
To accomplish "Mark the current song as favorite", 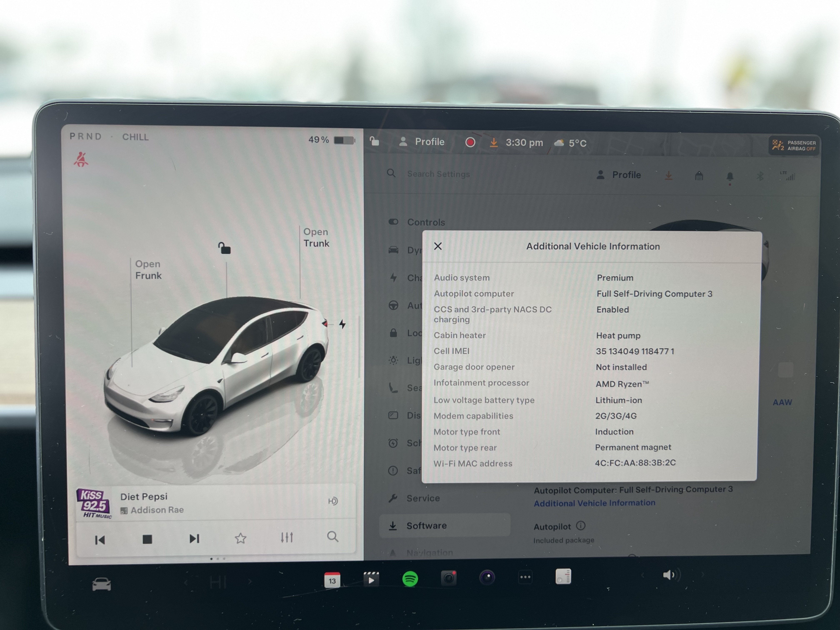I will coord(240,538).
